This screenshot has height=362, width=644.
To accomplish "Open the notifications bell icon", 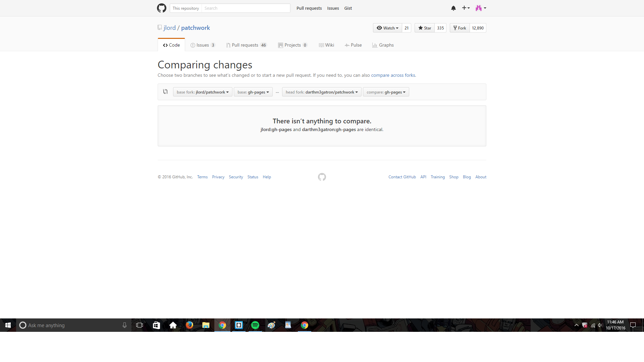I will [453, 8].
